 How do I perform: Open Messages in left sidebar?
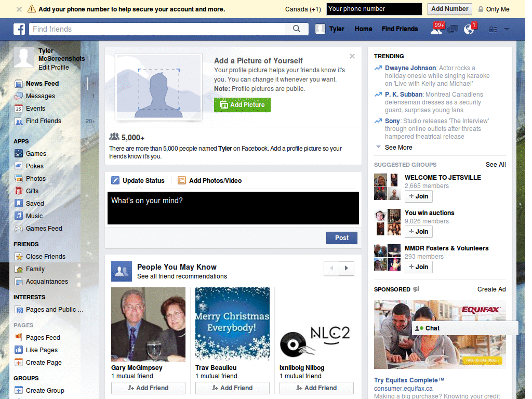click(41, 96)
